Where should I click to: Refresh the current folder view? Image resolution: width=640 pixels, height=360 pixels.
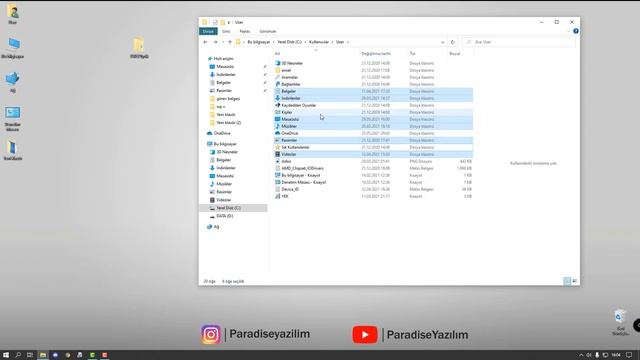[452, 42]
